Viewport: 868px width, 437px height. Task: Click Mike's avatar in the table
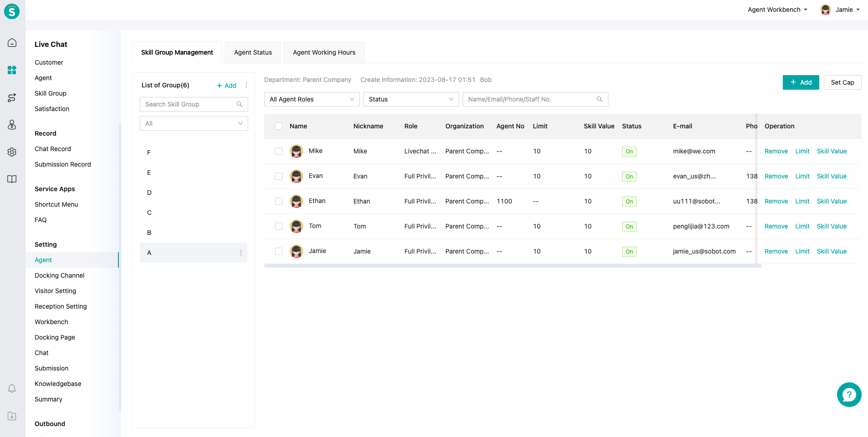click(x=296, y=151)
